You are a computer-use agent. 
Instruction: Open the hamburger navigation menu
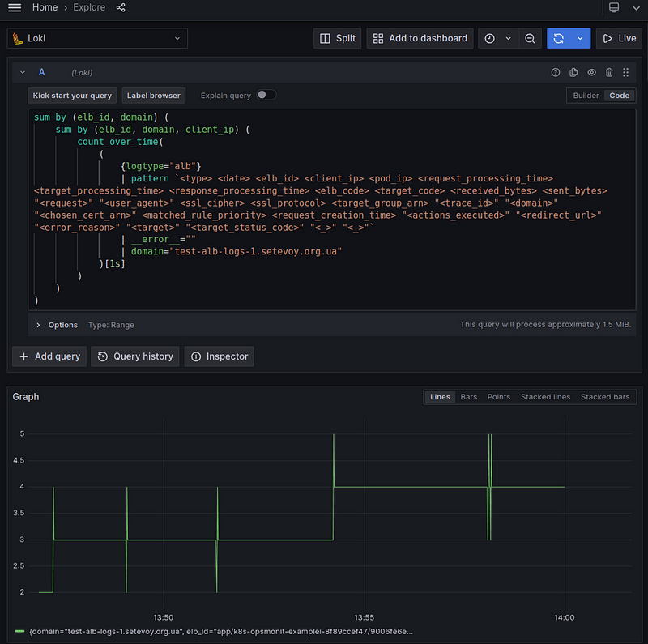pos(15,7)
